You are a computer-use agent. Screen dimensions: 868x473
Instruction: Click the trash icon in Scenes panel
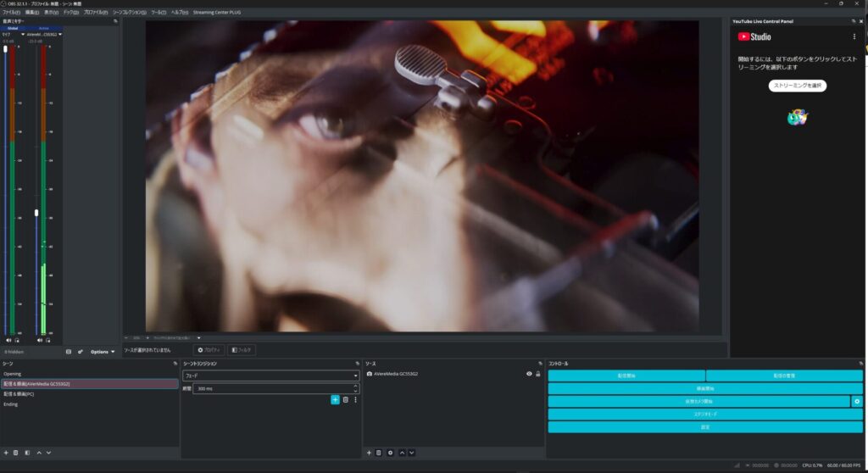tap(15, 453)
